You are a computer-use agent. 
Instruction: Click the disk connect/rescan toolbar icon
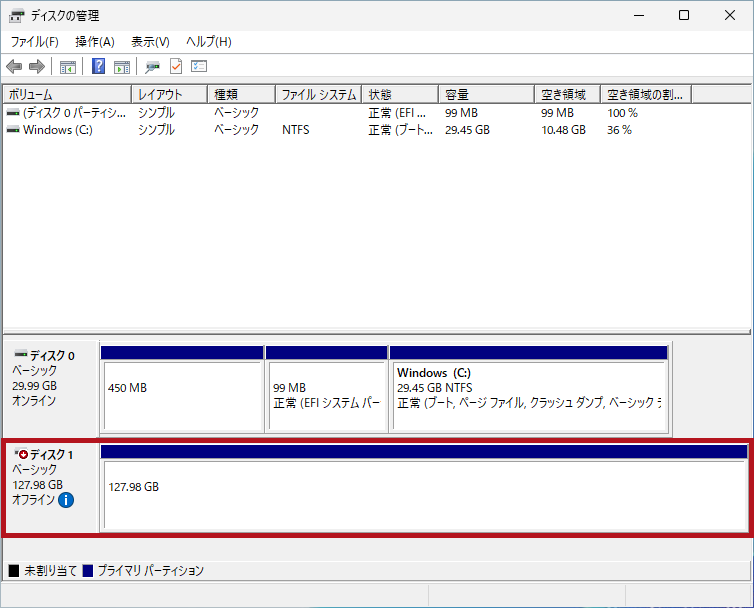pyautogui.click(x=152, y=67)
